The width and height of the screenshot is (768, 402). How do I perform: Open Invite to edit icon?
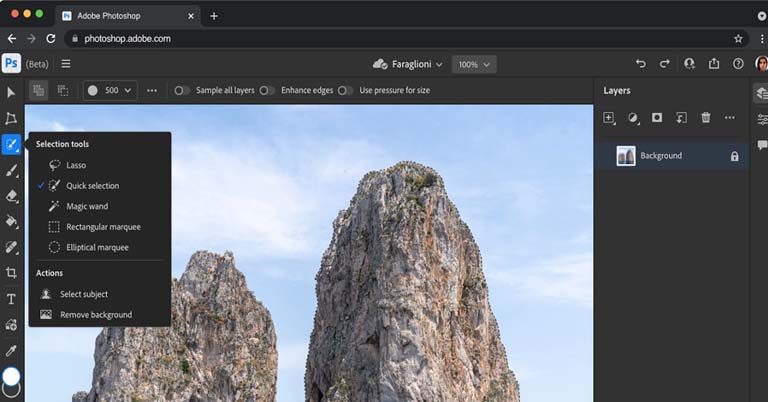689,64
